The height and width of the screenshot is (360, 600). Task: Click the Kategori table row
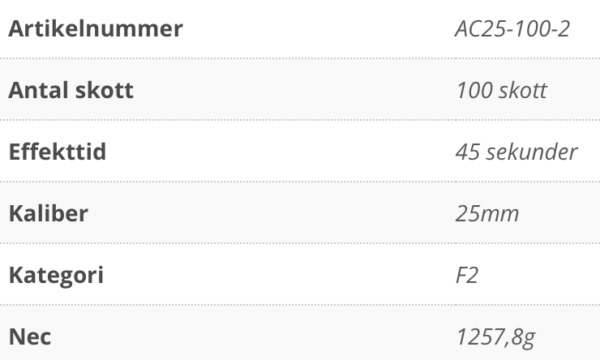pyautogui.click(x=300, y=274)
